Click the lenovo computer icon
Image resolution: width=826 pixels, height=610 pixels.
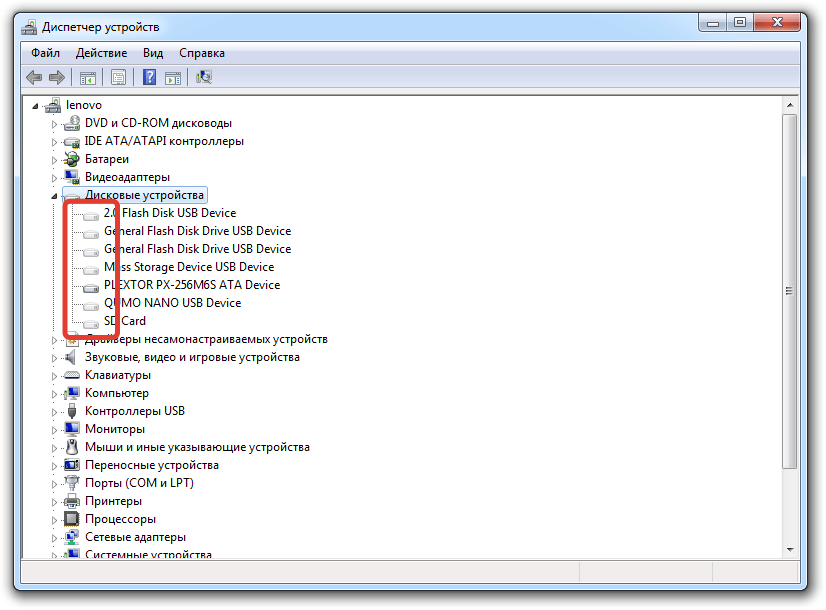[x=53, y=105]
